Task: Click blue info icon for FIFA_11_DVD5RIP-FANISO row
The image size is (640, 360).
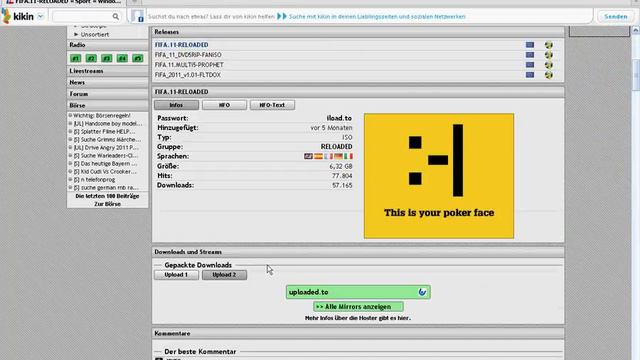Action: pyautogui.click(x=530, y=55)
